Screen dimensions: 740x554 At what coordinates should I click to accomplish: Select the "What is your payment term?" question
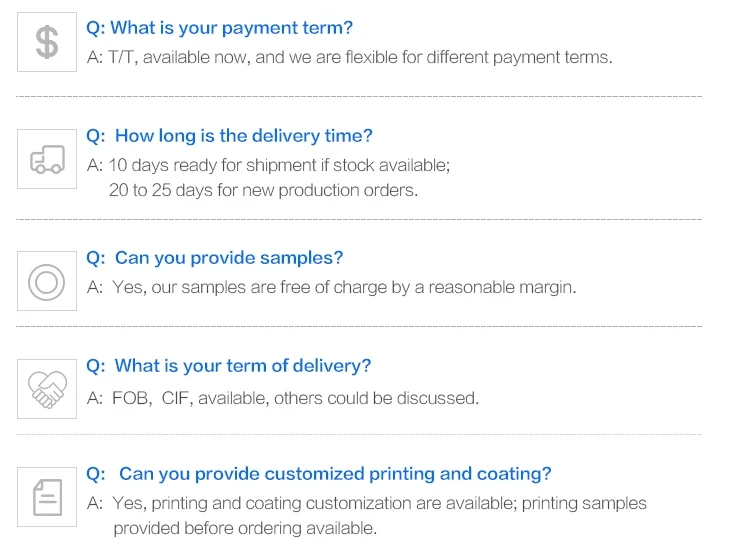(220, 28)
